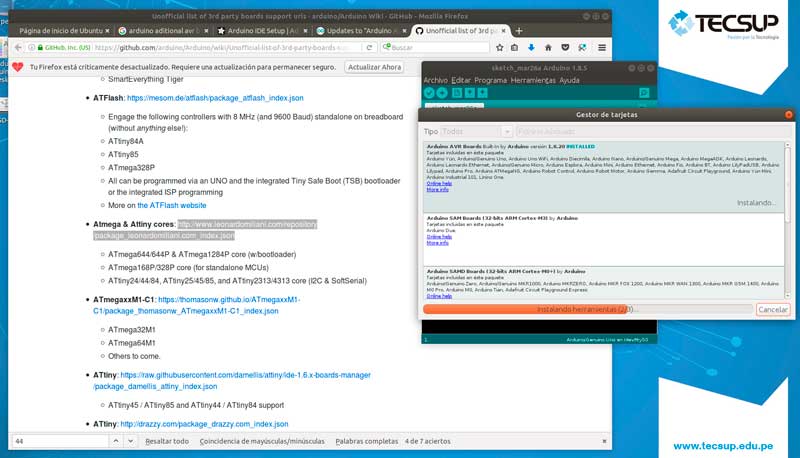
Task: Click the Arduino Upload arrow icon
Action: pos(442,92)
